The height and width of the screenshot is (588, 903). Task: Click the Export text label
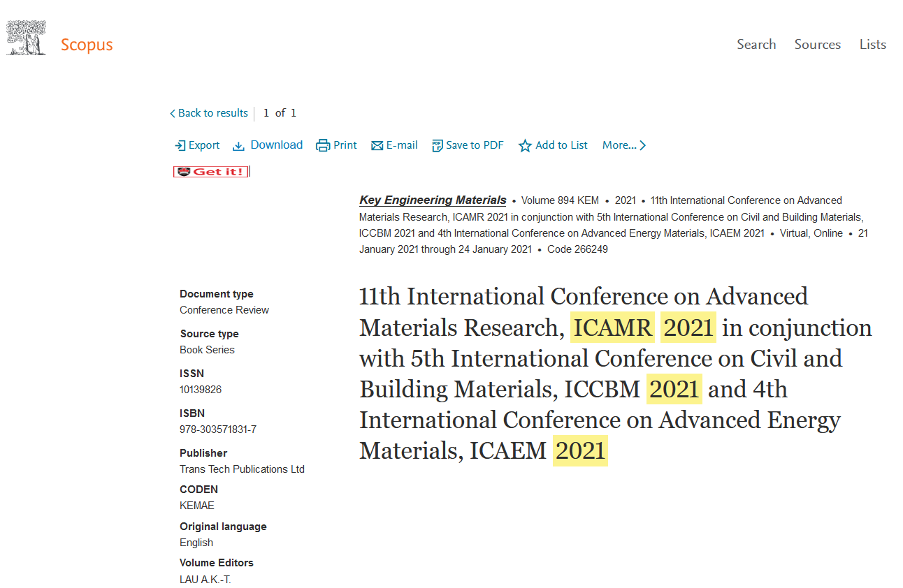click(x=204, y=145)
